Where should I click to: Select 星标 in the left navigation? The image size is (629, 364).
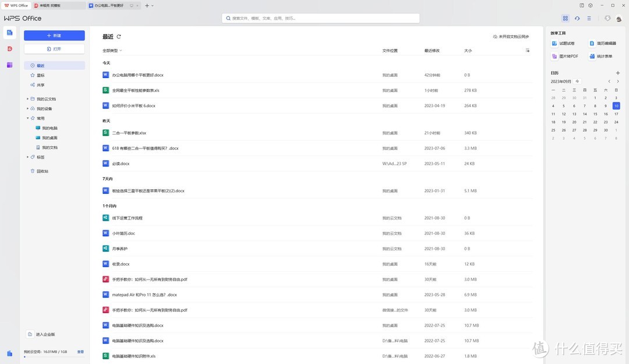[40, 75]
